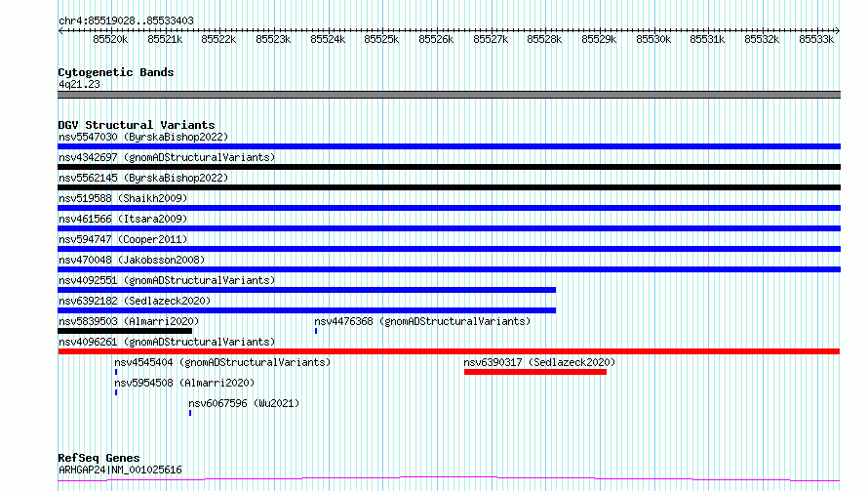Click the chr4:85519028..85533403 coordinate label
Viewport: 868px width, 491px height.
126,20
